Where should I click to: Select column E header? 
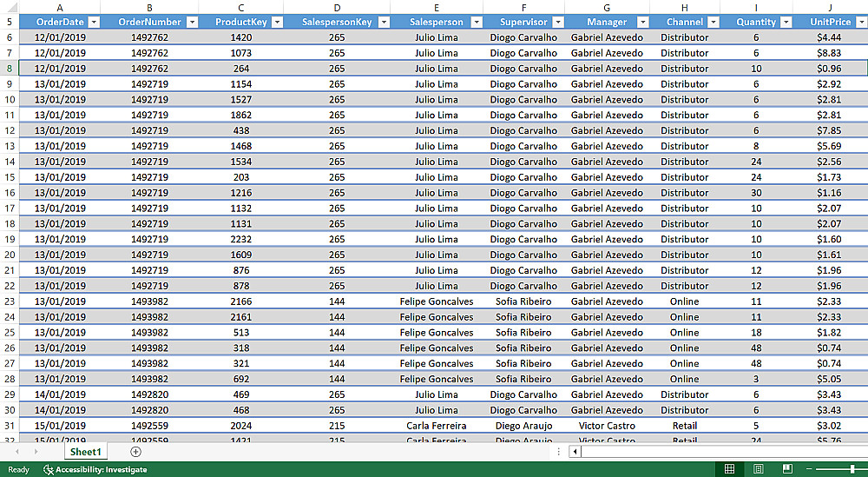coord(437,8)
